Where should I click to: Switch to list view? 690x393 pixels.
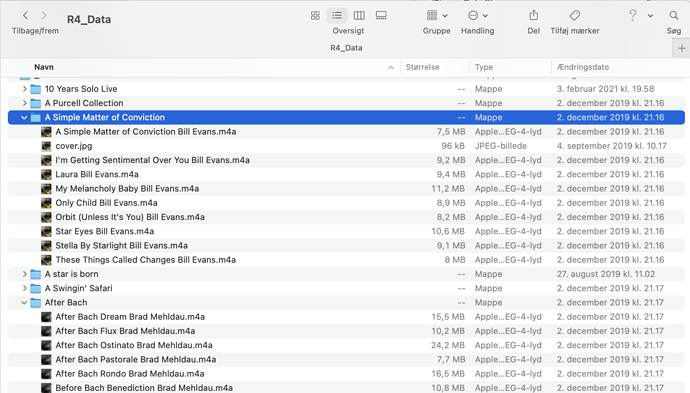tap(337, 15)
